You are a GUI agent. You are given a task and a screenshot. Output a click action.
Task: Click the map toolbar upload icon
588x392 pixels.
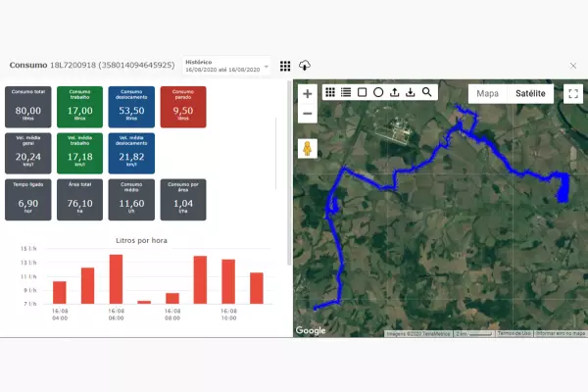coord(394,92)
